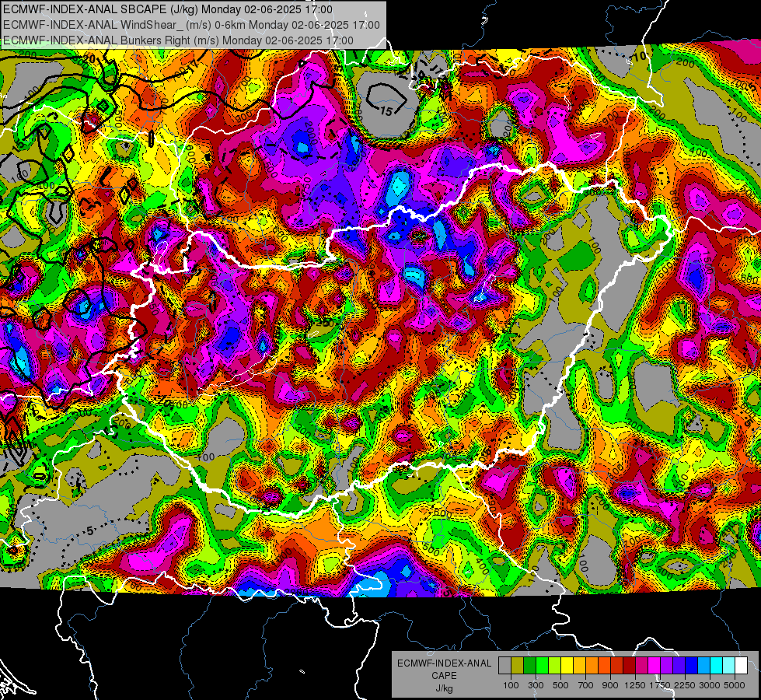Viewport: 761px width, 700px height.
Task: Click legend tick label 2250
Action: click(x=685, y=685)
